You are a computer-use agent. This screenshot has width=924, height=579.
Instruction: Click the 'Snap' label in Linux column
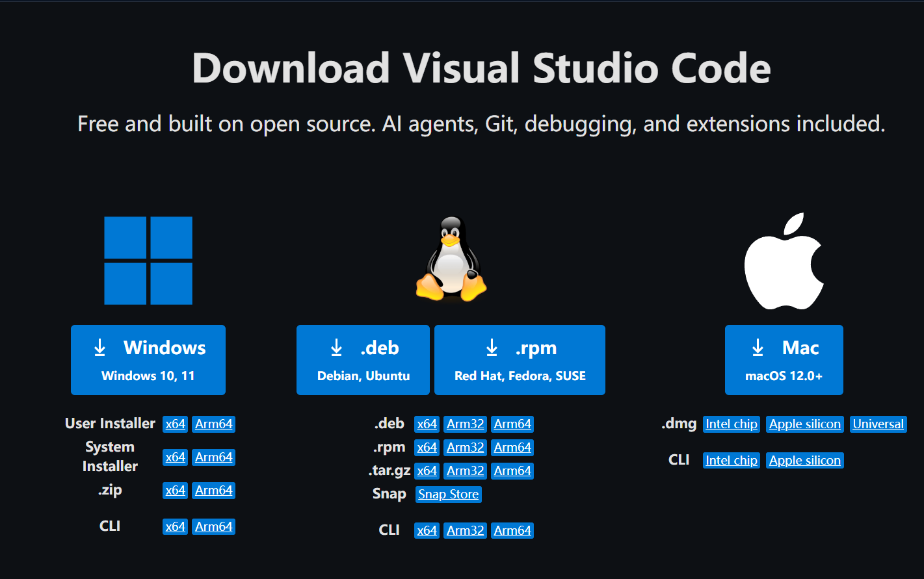click(389, 494)
